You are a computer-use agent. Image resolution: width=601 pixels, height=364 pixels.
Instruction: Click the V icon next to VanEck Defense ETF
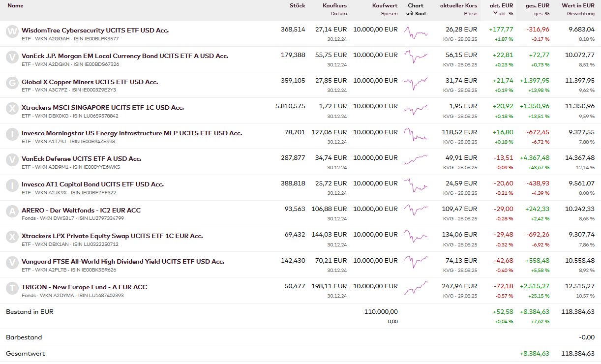12,160
